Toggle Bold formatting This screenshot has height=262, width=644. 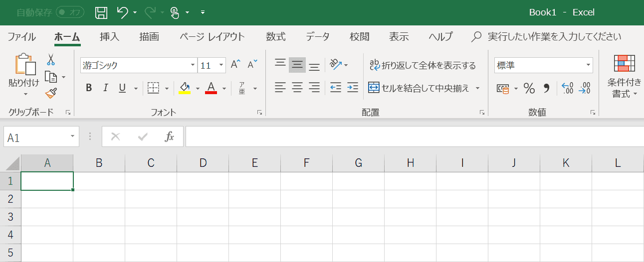[89, 88]
